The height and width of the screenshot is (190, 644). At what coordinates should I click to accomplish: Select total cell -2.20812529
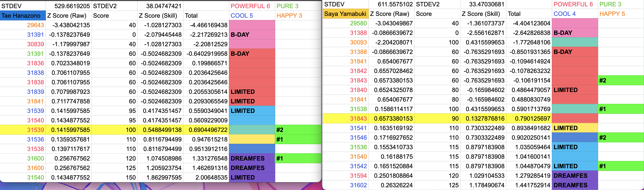click(206, 44)
